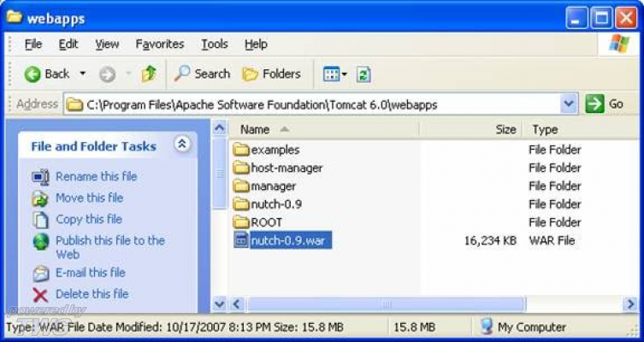Screen dimensions: 644x342
Task: Click the red Delete X icon
Action: (x=40, y=295)
